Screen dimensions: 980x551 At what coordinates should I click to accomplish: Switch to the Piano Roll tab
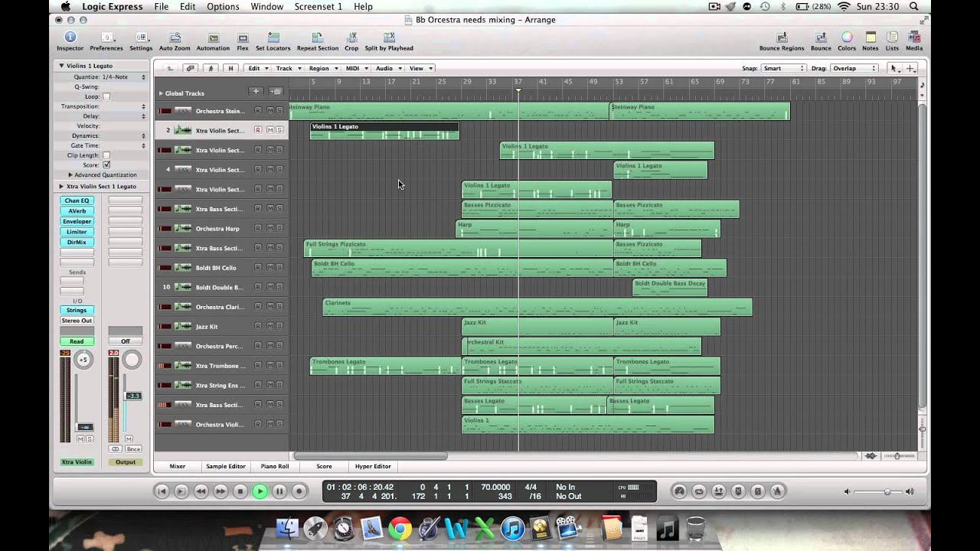pyautogui.click(x=275, y=466)
